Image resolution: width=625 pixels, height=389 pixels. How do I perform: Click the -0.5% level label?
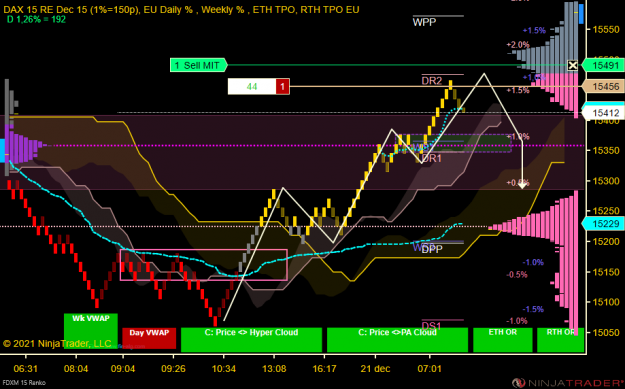pos(517,275)
